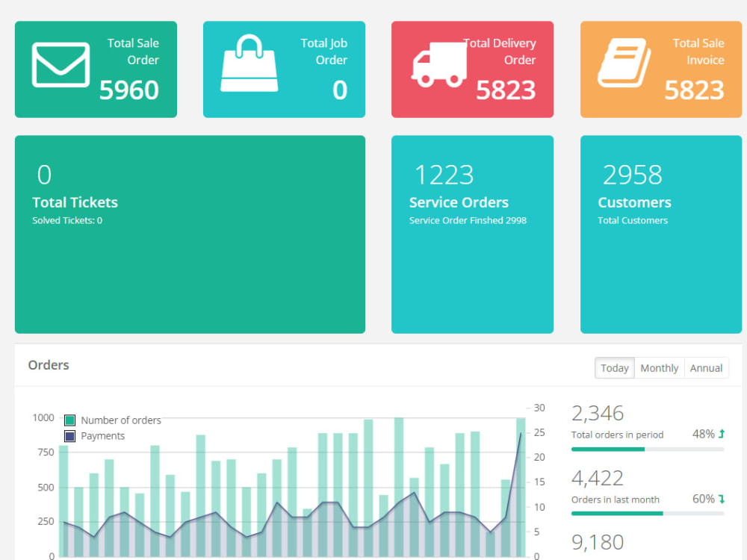This screenshot has width=747, height=560.
Task: Click the shopping bag icon on Total Job Order card
Action: click(x=249, y=63)
